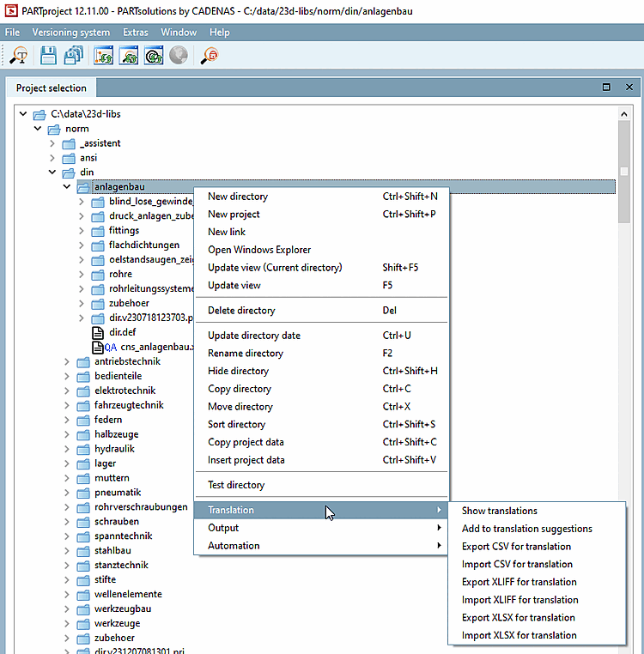Screen dimensions: 644x654
Task: Click the folder icon next to hydraulik
Action: [x=83, y=449]
